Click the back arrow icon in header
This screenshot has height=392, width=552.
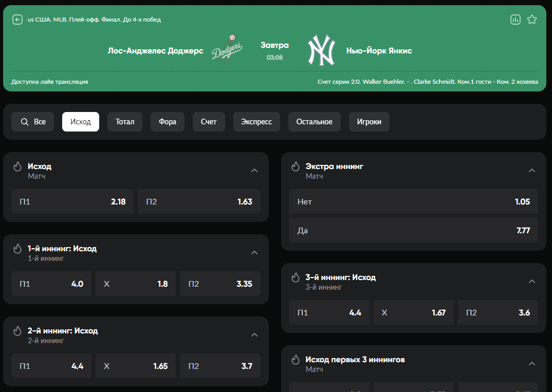[x=17, y=20]
